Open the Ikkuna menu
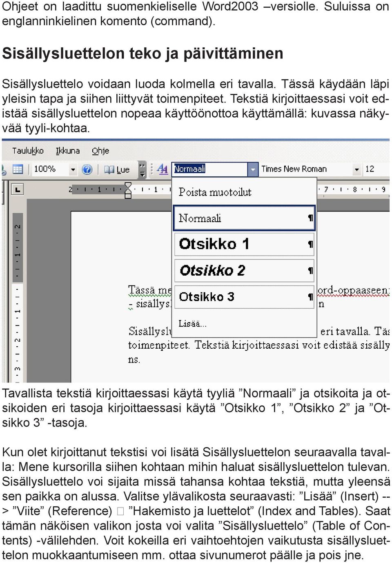392x563 pixels. (68, 151)
